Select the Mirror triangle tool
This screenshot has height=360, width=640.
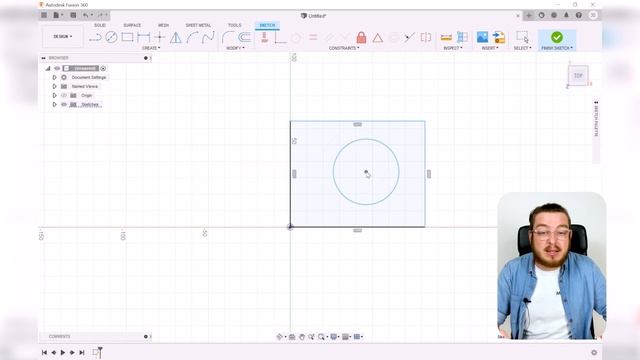[176, 38]
